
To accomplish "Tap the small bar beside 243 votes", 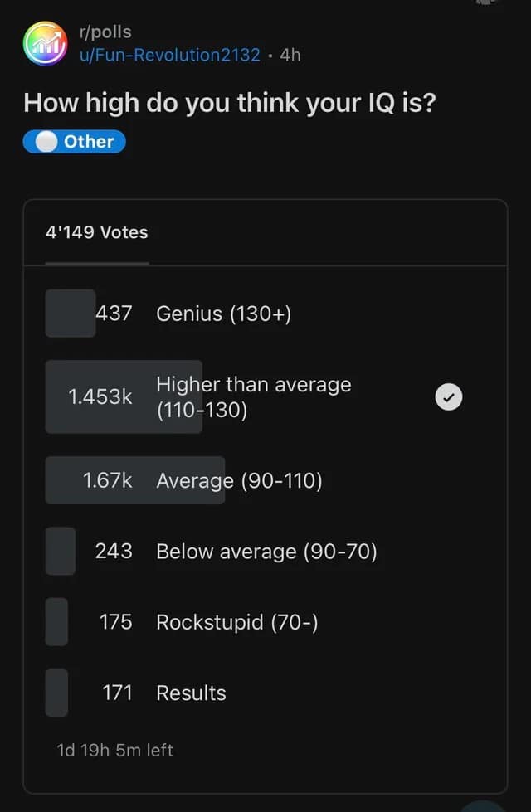I will tap(61, 551).
